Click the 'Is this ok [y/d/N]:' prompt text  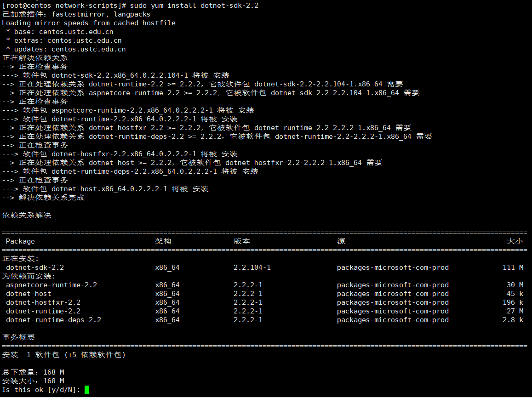(41, 390)
